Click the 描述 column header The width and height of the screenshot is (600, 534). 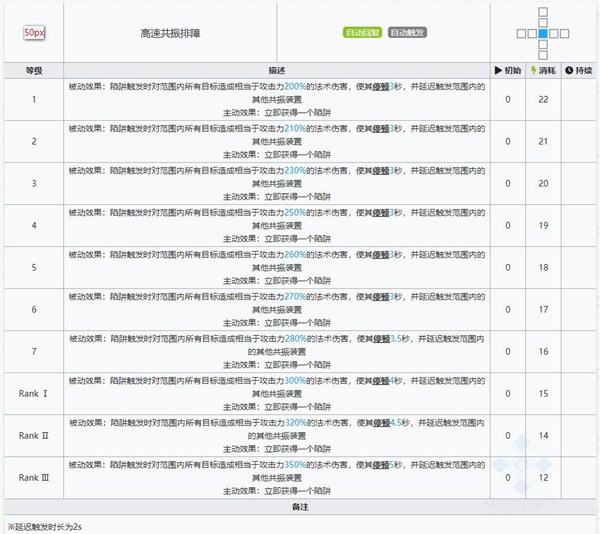277,70
